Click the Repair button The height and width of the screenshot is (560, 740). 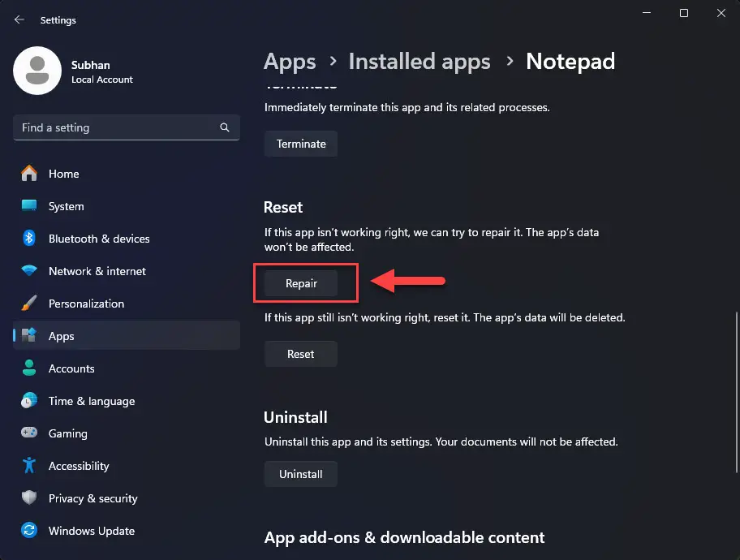point(300,283)
